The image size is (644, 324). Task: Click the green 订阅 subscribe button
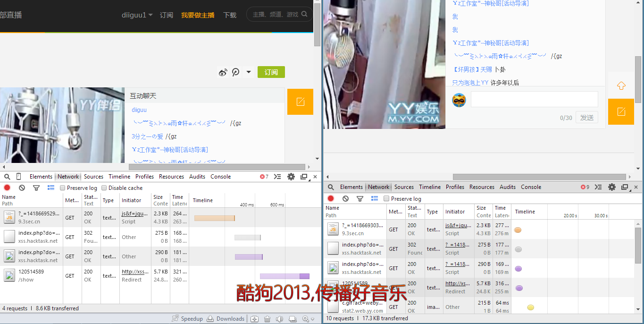(271, 72)
